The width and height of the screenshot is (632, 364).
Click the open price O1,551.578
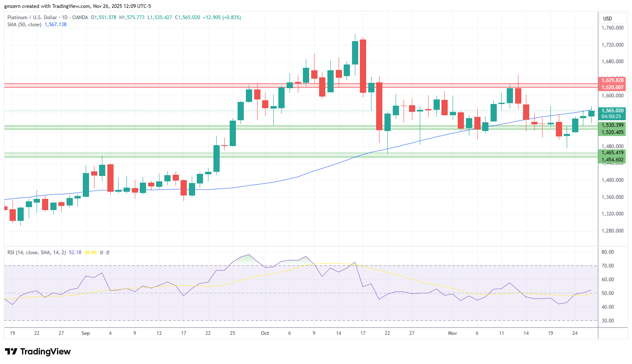point(104,17)
